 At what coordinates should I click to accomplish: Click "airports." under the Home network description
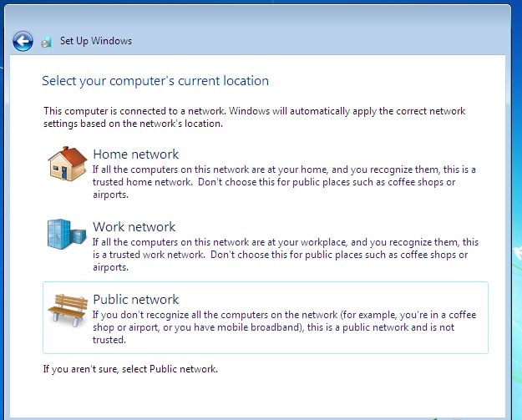pos(110,195)
